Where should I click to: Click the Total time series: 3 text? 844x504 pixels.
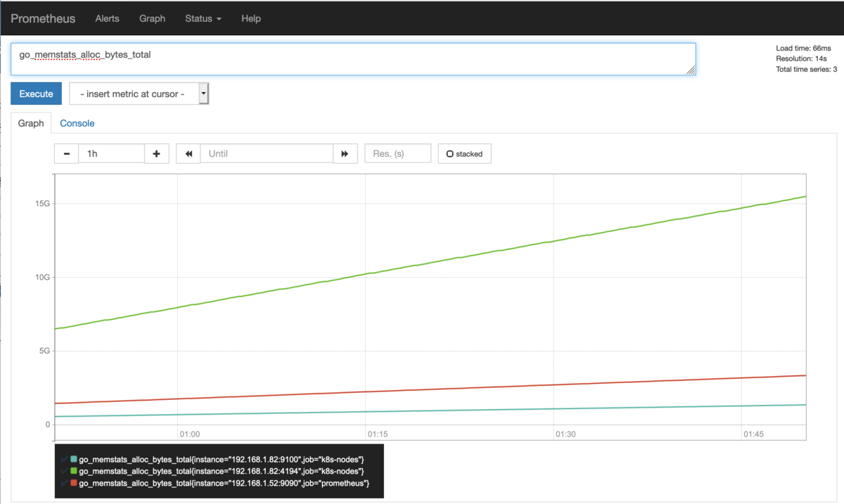tap(807, 69)
